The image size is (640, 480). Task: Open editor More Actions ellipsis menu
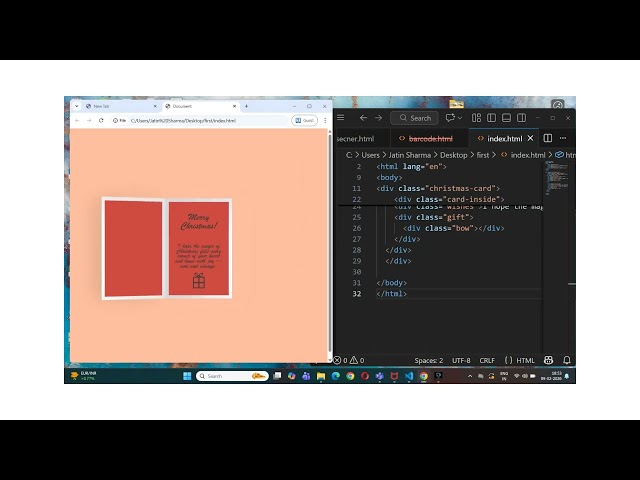click(x=563, y=138)
